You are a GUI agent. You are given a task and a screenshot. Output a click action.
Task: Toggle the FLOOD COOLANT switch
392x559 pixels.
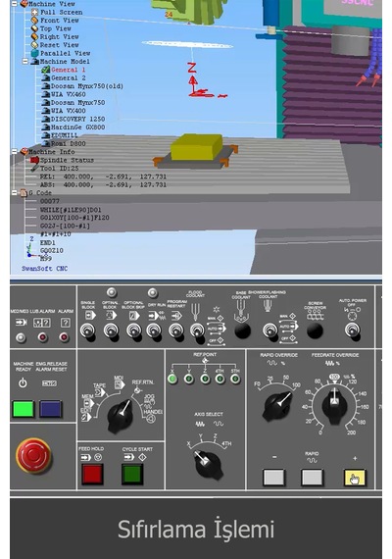pos(197,331)
